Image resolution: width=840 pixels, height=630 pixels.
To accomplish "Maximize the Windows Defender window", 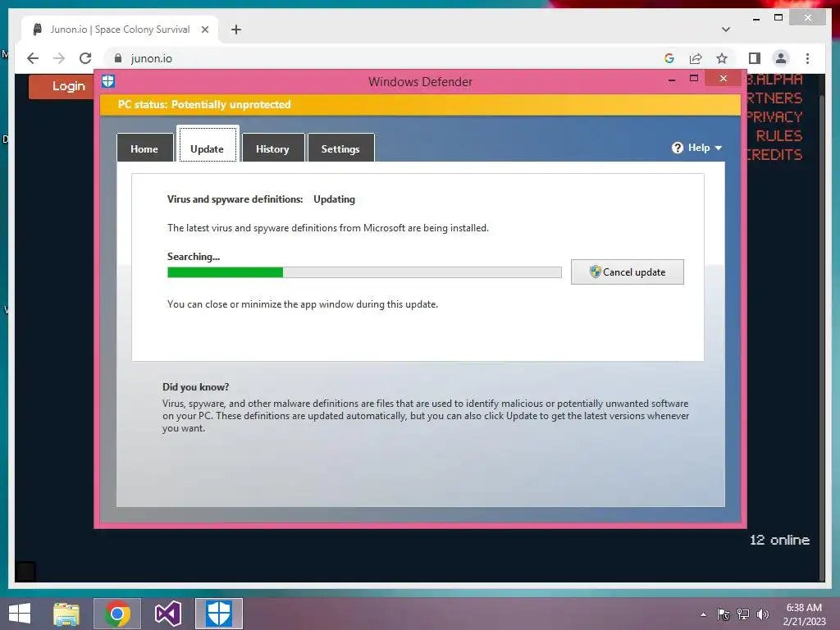I will (694, 79).
